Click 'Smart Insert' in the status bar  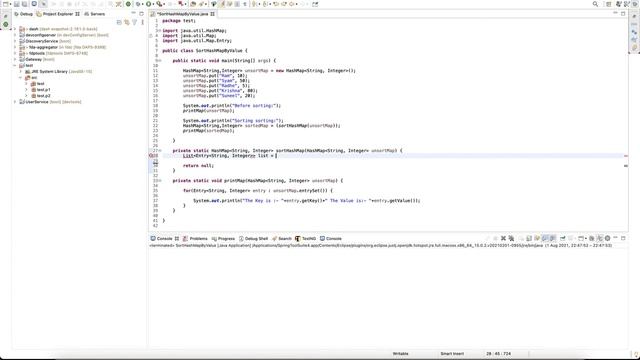pos(452,354)
